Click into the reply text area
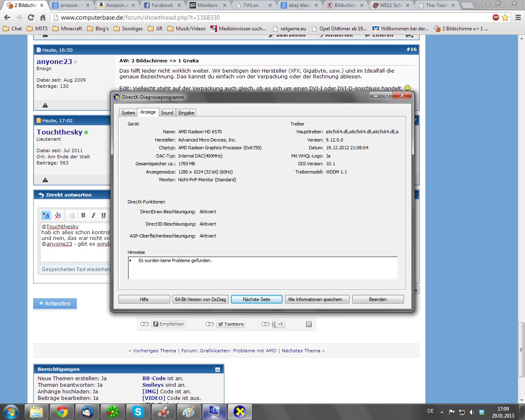Image resolution: width=525 pixels, height=420 pixels. pos(75,242)
